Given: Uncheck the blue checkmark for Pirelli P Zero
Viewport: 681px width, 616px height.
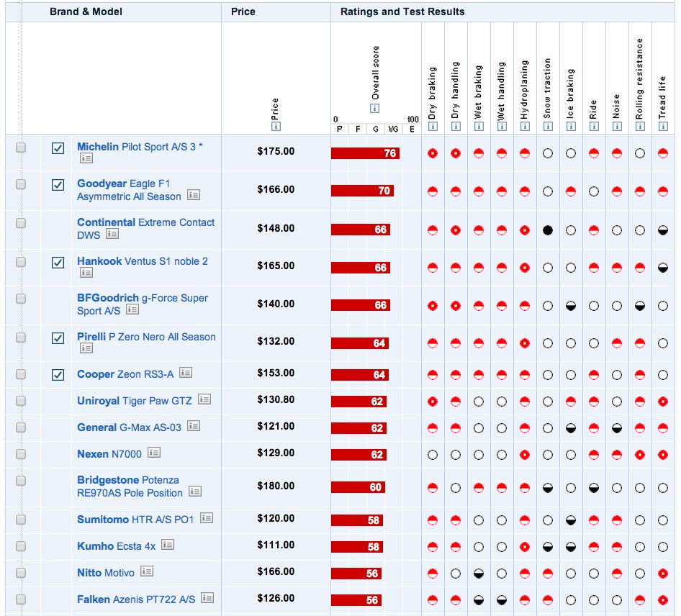Looking at the screenshot, I should (58, 338).
